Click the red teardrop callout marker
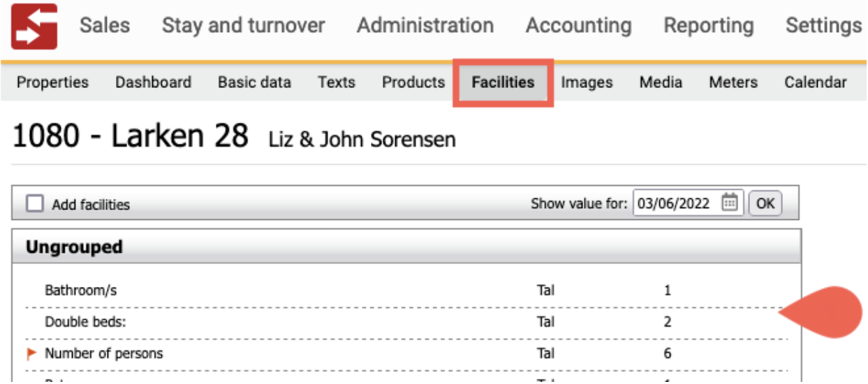Viewport: 868px width, 384px height. tap(821, 313)
